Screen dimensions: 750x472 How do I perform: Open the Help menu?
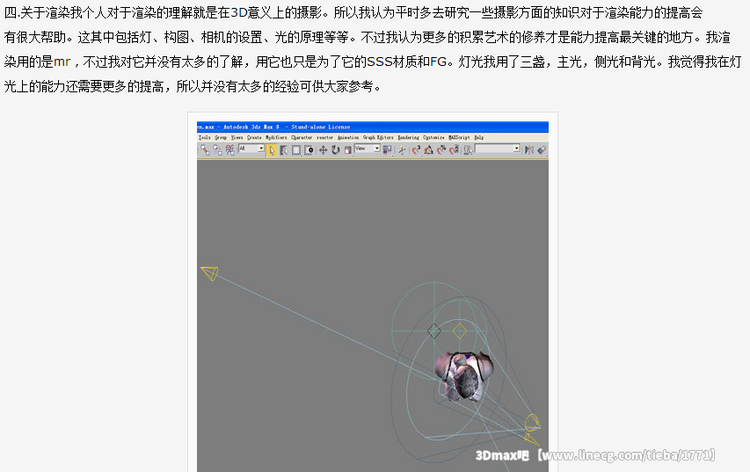(x=479, y=137)
